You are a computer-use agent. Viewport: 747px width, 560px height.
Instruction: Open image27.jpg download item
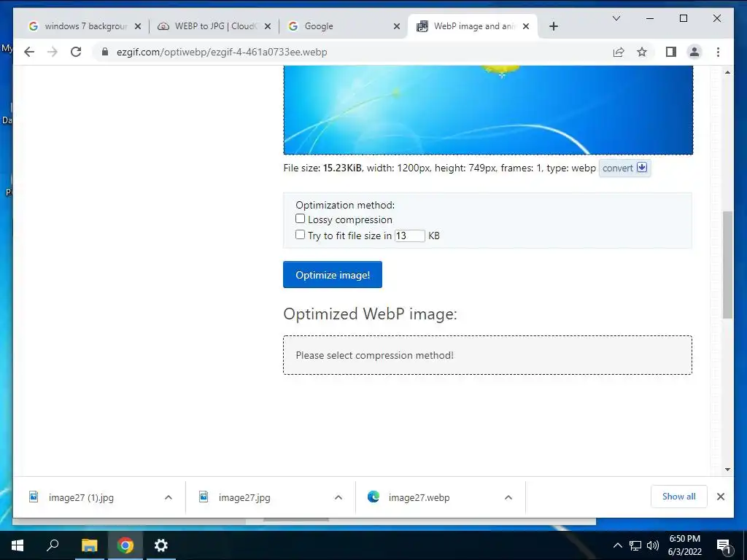244,497
